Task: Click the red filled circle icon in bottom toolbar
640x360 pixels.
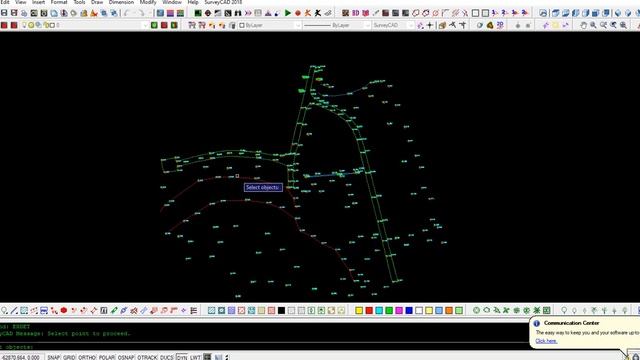Action: pyautogui.click(x=64, y=311)
